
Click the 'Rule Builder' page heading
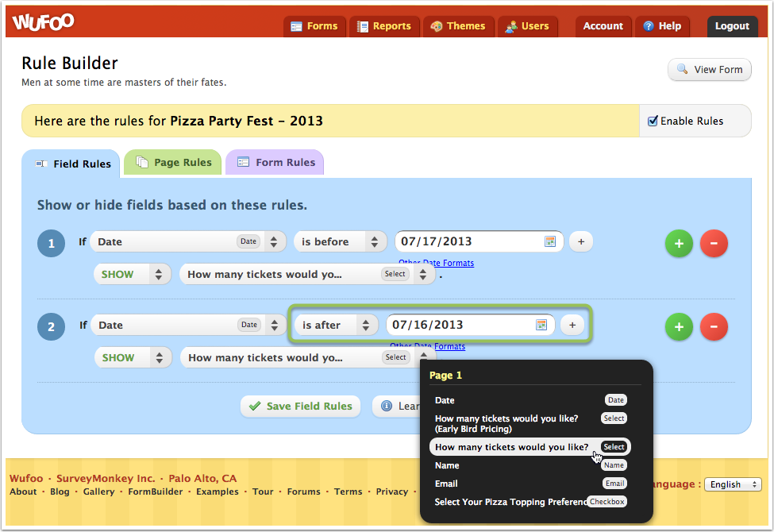point(70,64)
